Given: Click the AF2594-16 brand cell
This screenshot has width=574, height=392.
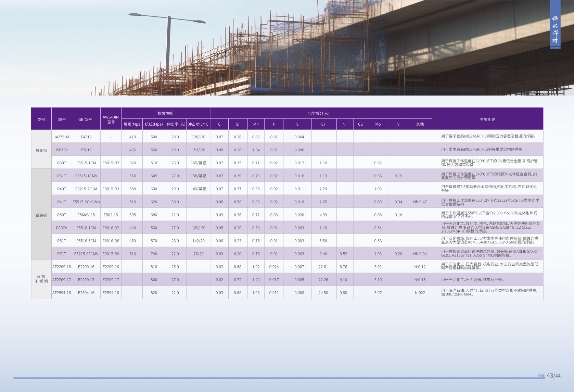Looking at the screenshot, I should (x=62, y=293).
